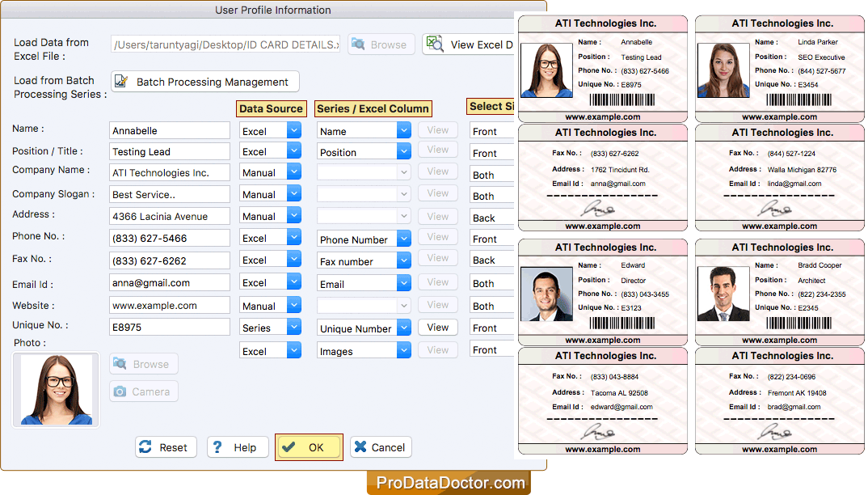Viewport: 868px width, 495px height.
Task: Click the blue X icon on Cancel
Action: (x=360, y=446)
